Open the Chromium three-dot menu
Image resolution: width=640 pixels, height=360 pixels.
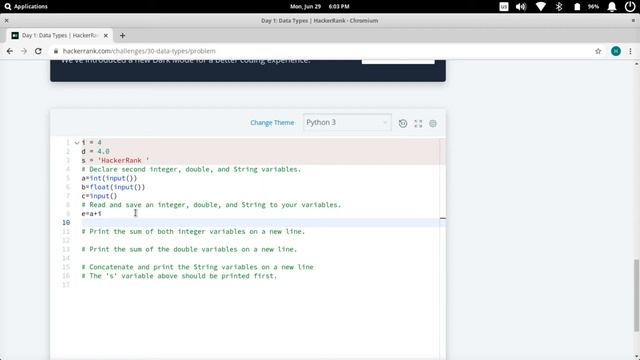coord(630,51)
